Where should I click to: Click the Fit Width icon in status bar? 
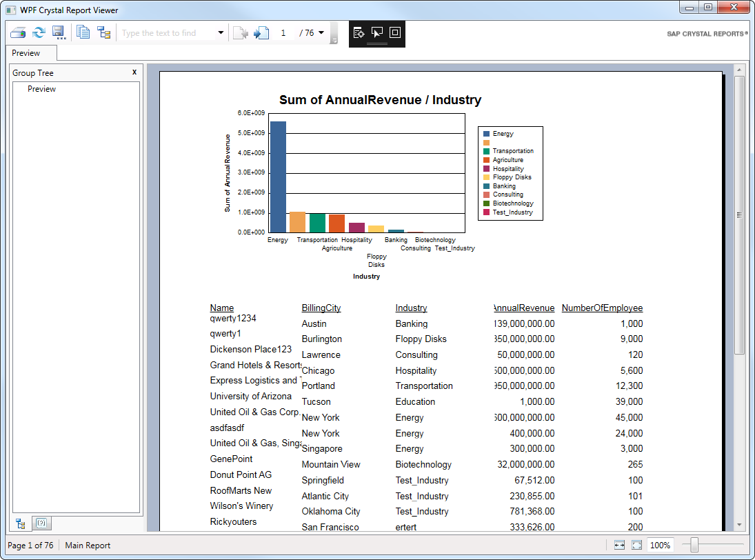pos(619,545)
